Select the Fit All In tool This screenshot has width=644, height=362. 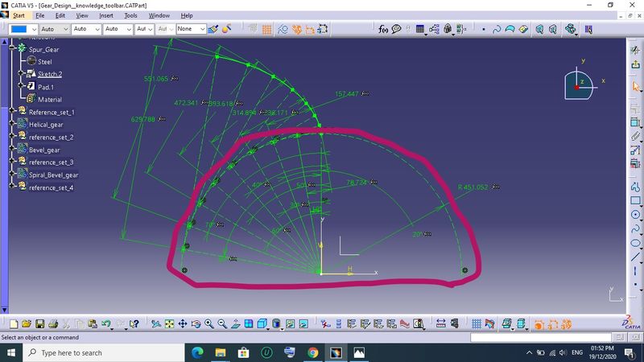tap(170, 324)
